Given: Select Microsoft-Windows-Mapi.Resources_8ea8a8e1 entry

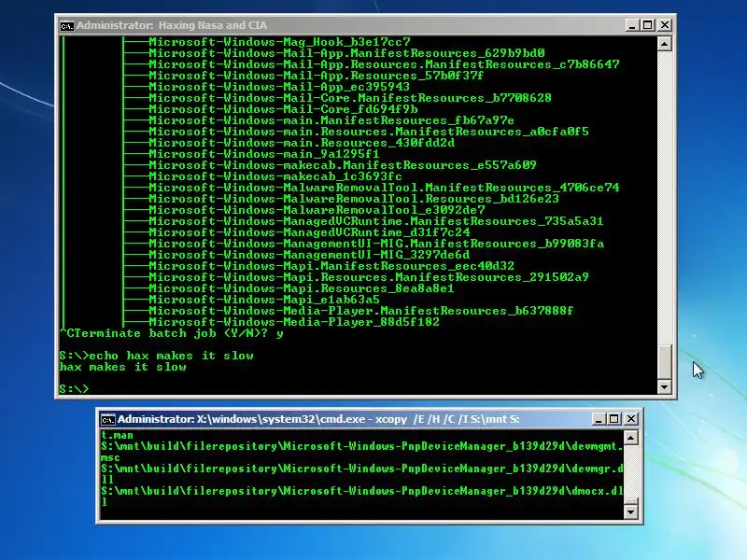Looking at the screenshot, I should 302,288.
